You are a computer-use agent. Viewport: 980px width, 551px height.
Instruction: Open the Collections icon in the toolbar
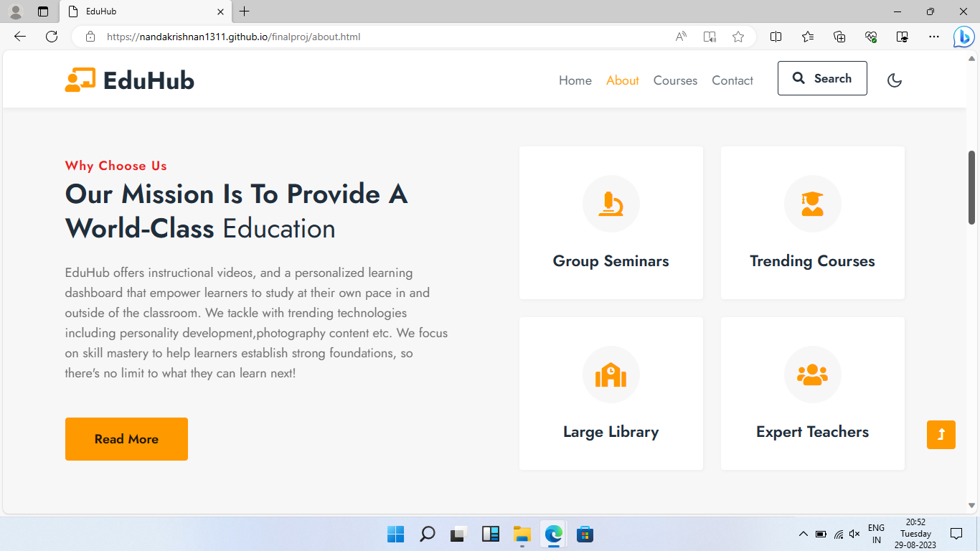[x=839, y=37]
